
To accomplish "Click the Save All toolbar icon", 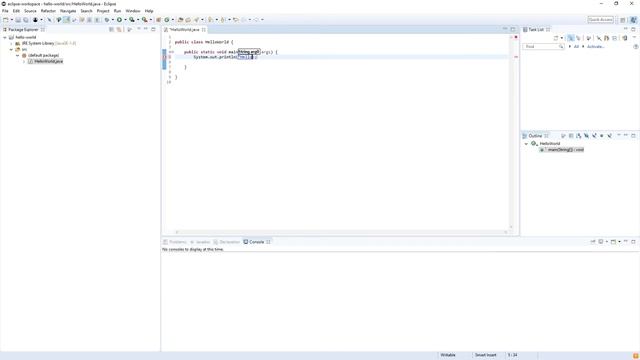I will [26, 20].
